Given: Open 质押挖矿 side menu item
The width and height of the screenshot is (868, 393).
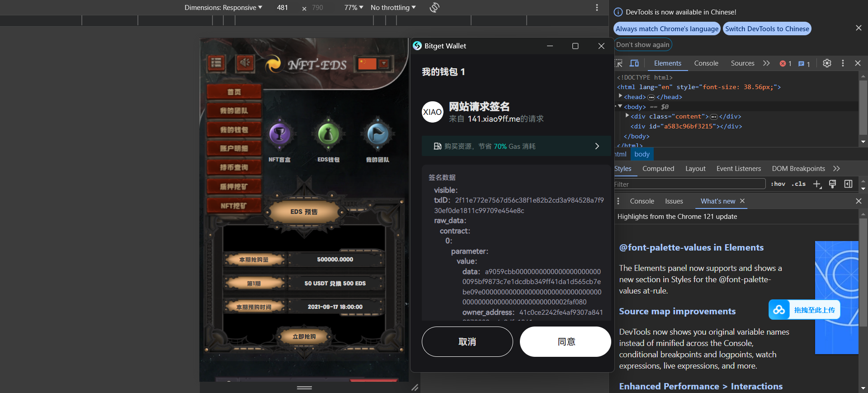Looking at the screenshot, I should click(234, 186).
